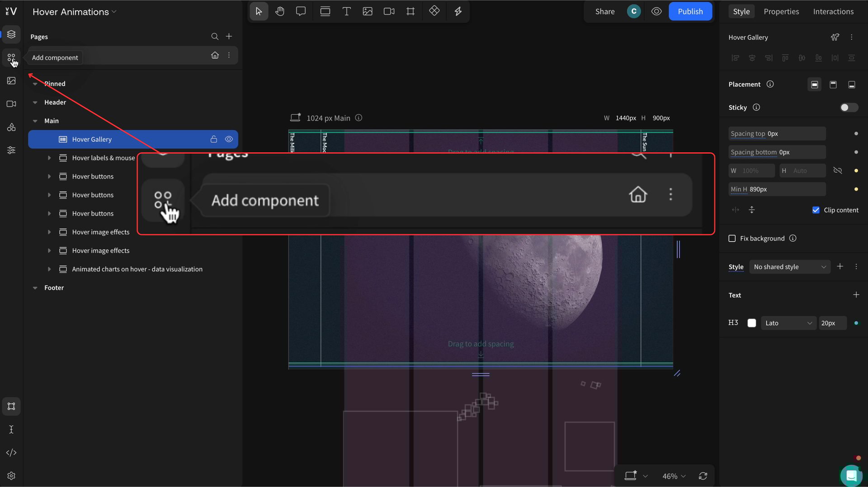Select the pointer arrow tool
Screen dimensions: 868x487
(x=259, y=11)
